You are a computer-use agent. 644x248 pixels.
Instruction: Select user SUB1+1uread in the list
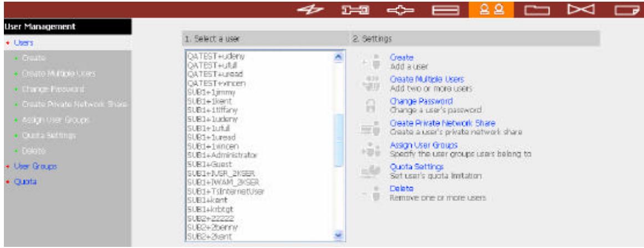pyautogui.click(x=211, y=137)
